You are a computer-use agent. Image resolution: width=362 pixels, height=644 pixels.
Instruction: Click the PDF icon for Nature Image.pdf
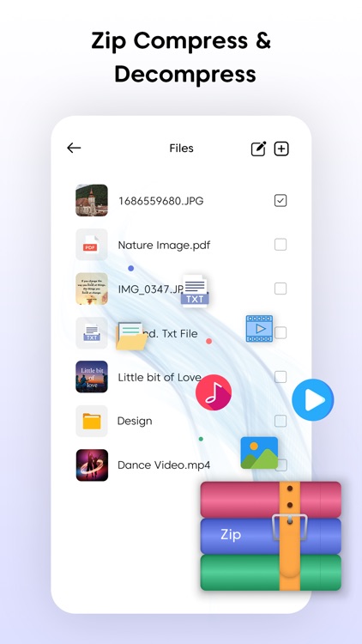92,245
